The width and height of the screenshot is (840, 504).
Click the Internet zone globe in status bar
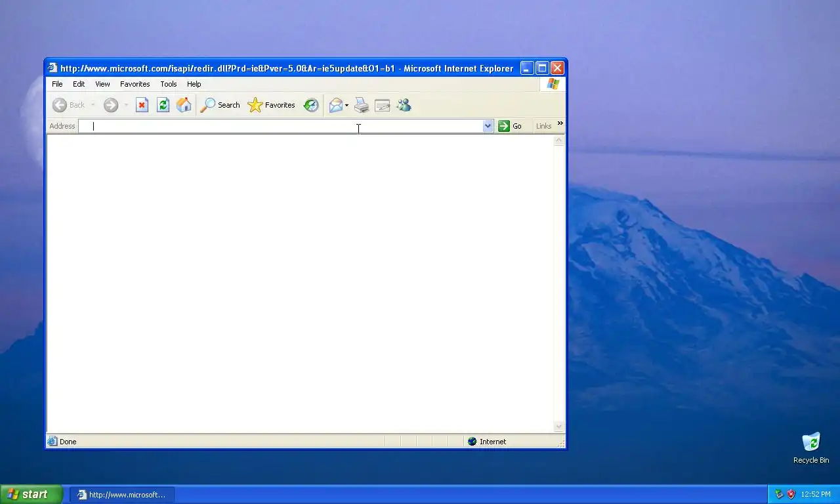[x=472, y=442]
